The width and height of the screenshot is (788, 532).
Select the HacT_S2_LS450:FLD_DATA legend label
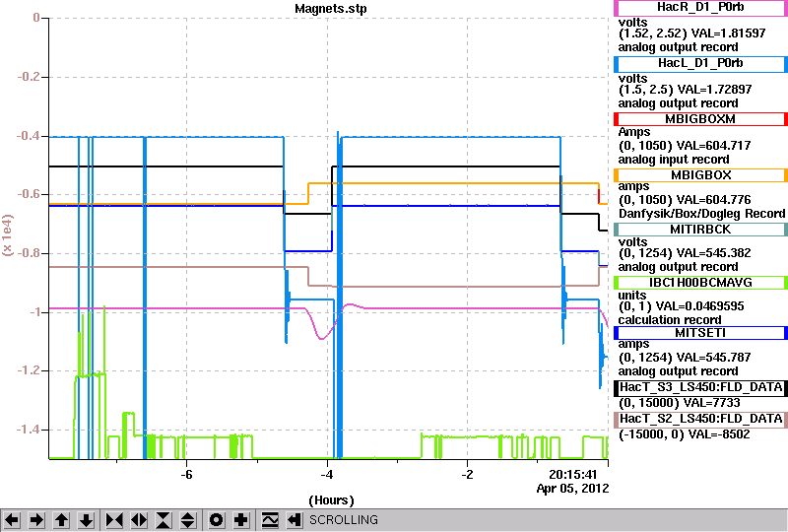pyautogui.click(x=700, y=420)
